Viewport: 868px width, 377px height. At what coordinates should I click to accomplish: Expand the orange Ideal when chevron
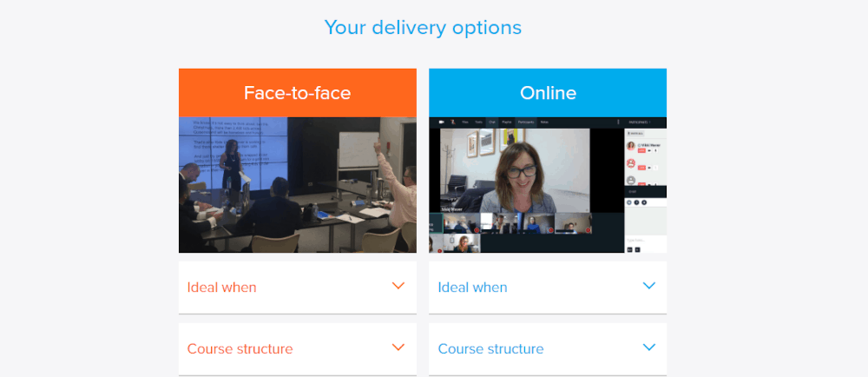pos(398,286)
